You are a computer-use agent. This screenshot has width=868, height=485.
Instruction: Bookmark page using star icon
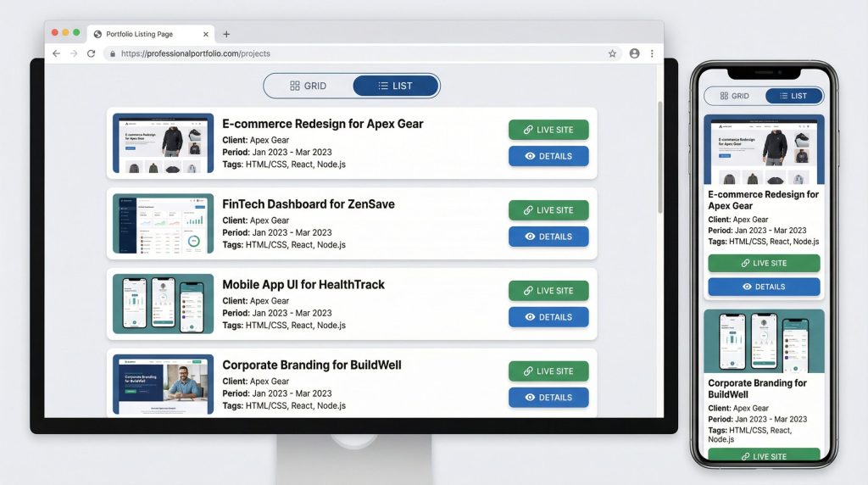612,53
